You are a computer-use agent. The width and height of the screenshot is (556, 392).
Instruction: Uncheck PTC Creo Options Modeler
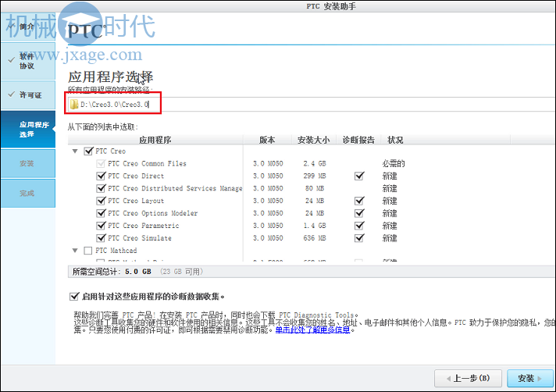coord(101,213)
